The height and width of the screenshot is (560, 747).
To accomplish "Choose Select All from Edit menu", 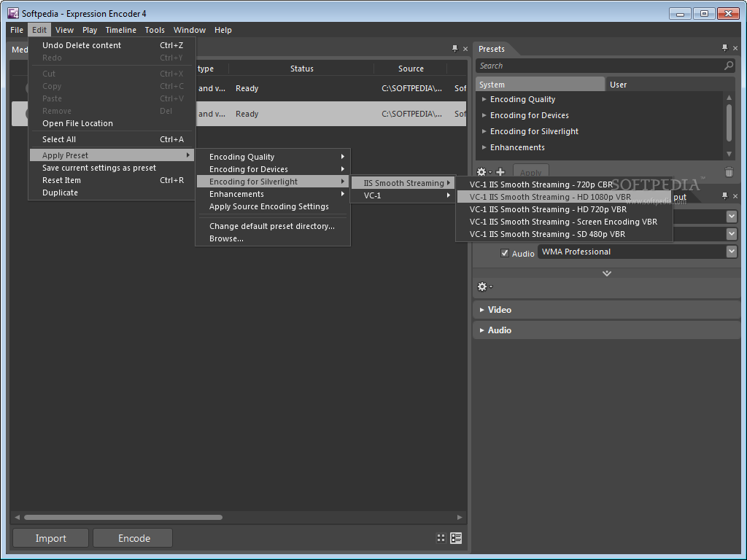I will (x=112, y=139).
